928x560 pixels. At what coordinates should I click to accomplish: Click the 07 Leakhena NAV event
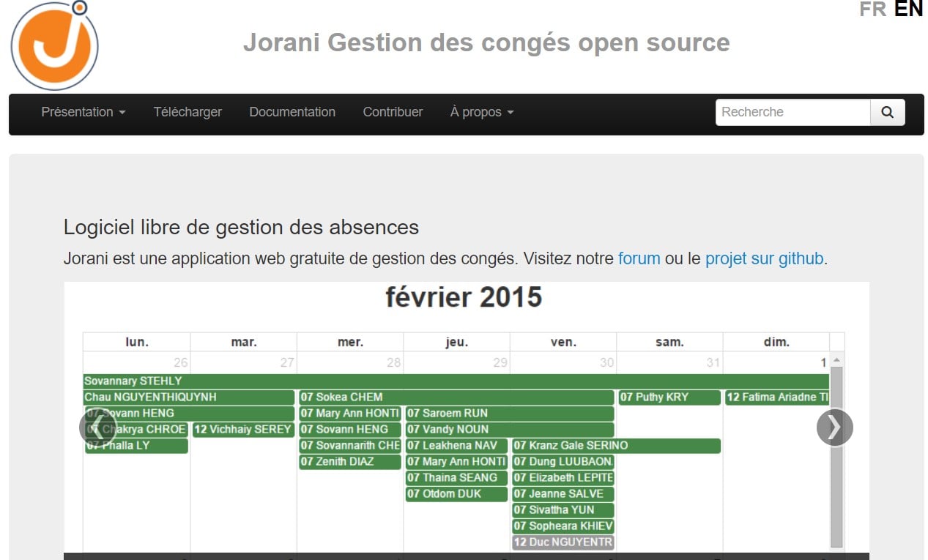pyautogui.click(x=456, y=446)
